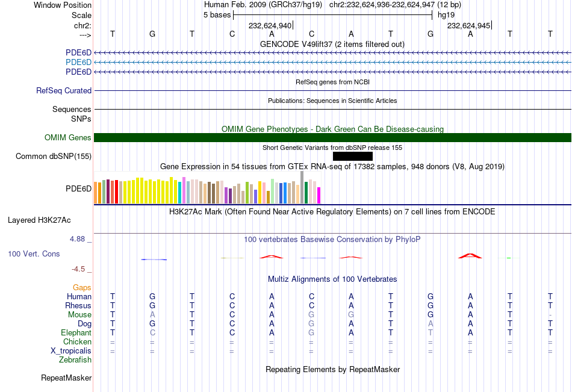Select the Dog species row label

(x=85, y=324)
